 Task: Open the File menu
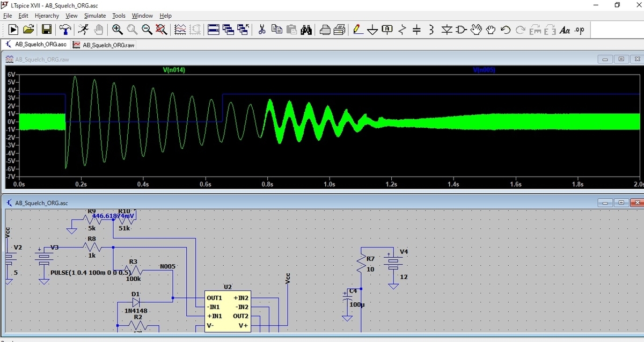pyautogui.click(x=9, y=16)
